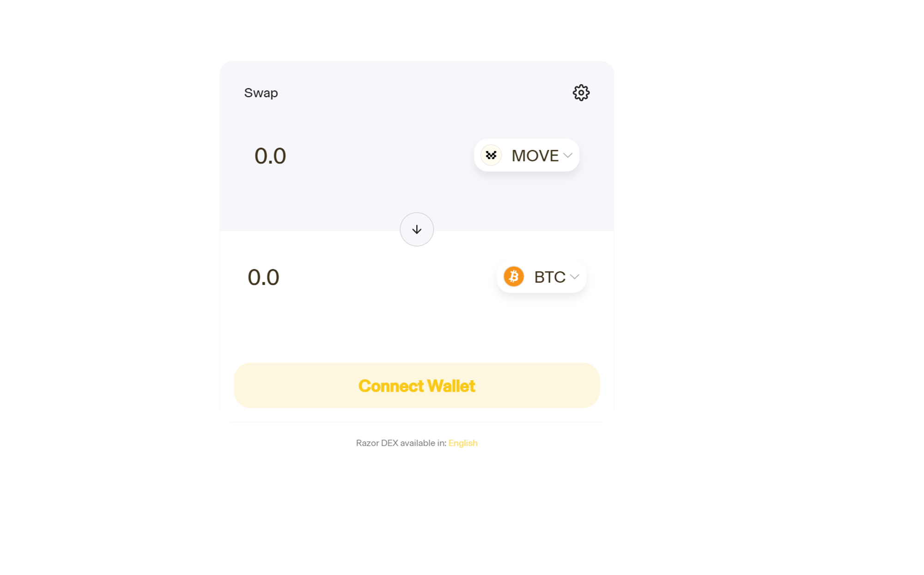
Task: Click the 0.0 value in the lower panel
Action: 263,277
